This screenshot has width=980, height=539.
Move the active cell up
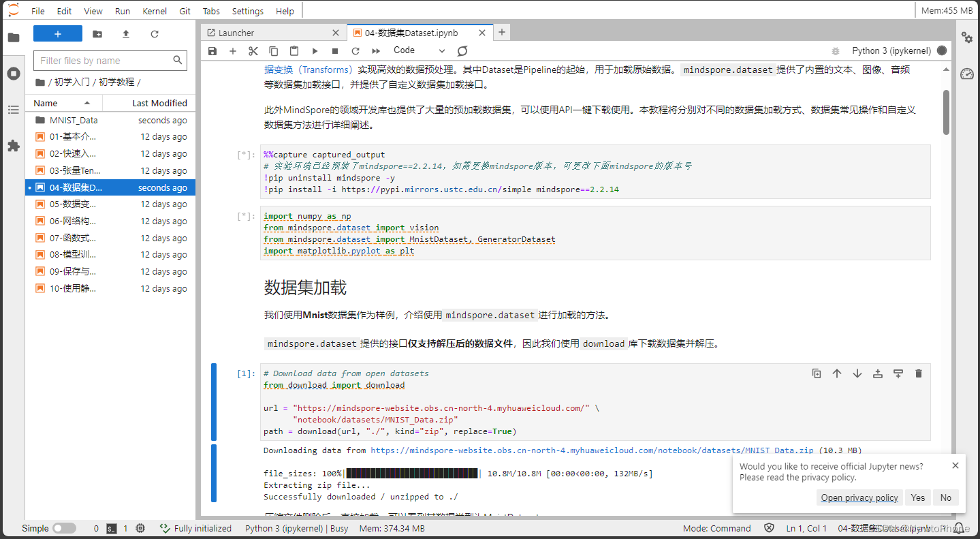point(837,373)
